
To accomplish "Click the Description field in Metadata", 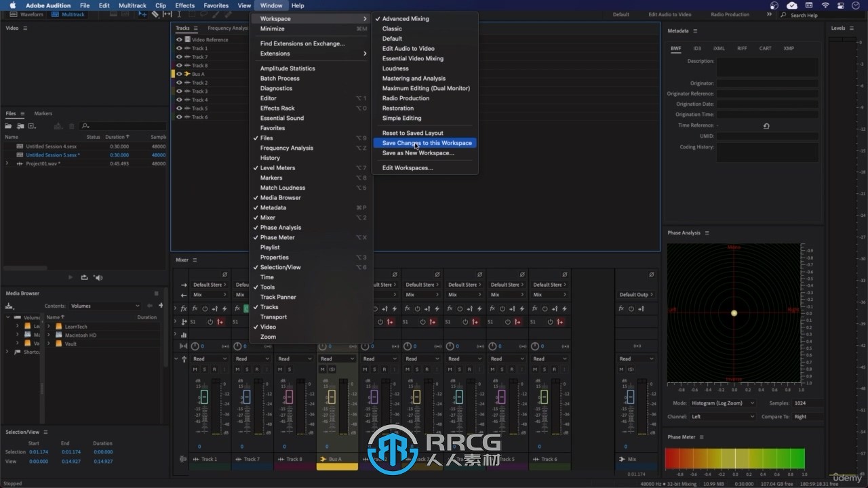I will [768, 67].
